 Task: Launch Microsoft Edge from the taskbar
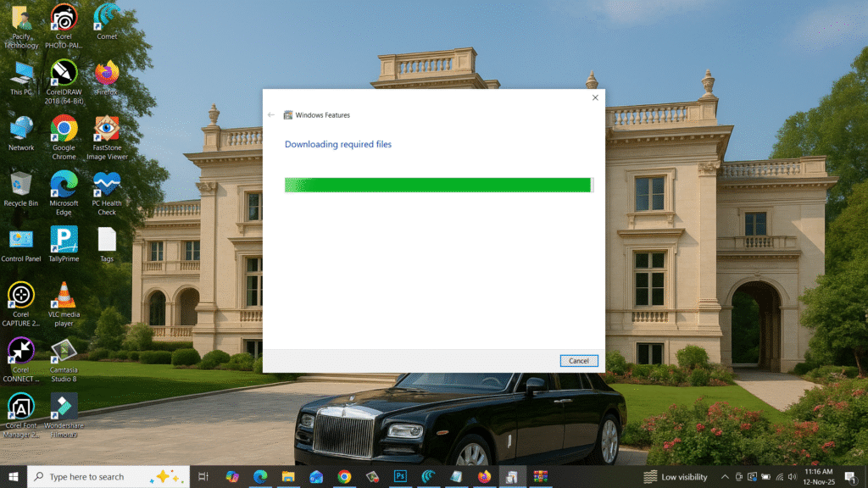coord(259,475)
